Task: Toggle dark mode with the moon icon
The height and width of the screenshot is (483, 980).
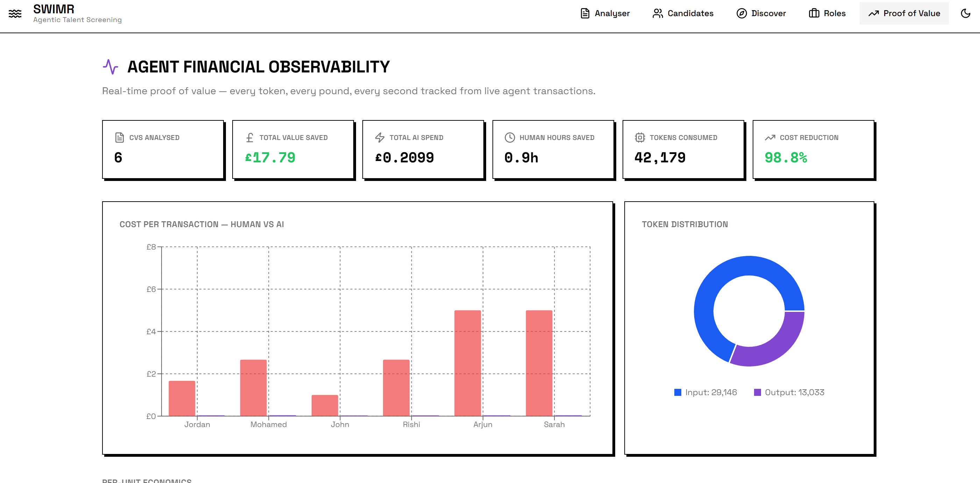Action: coord(965,14)
